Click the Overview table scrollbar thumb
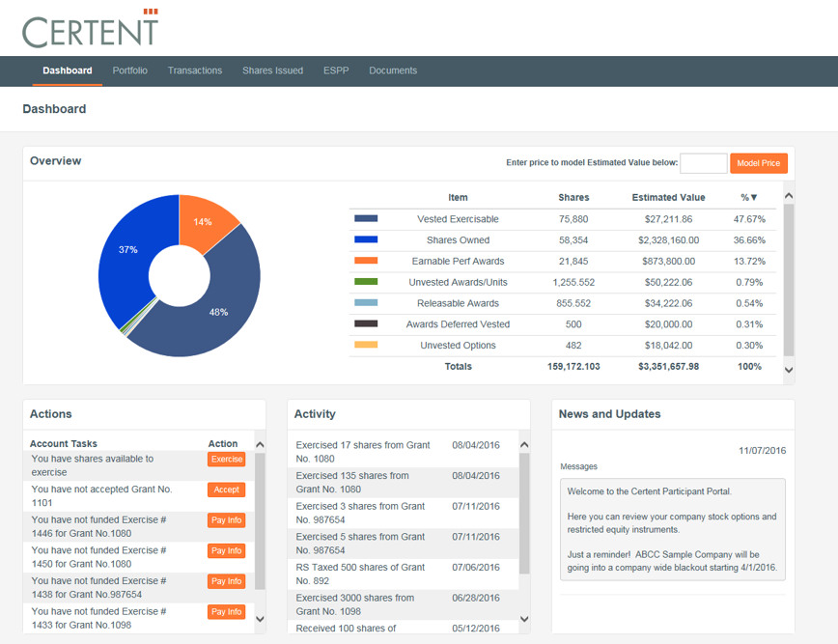 (x=789, y=279)
